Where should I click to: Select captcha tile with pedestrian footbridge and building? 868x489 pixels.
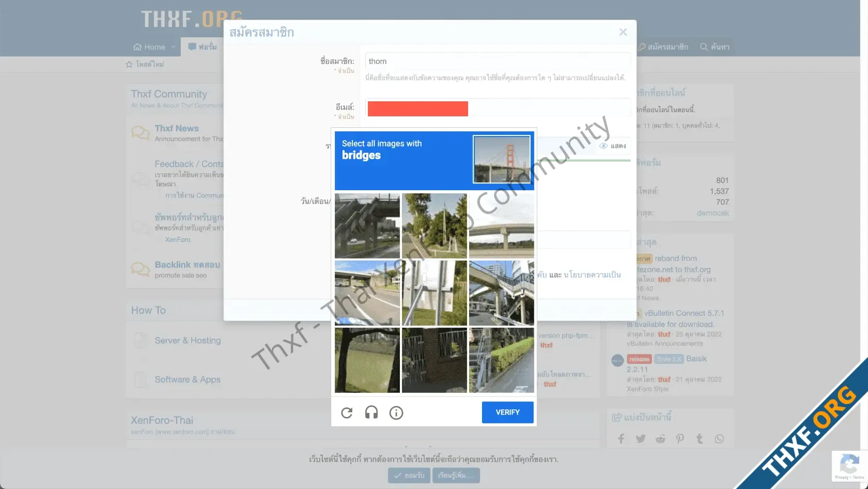[502, 293]
